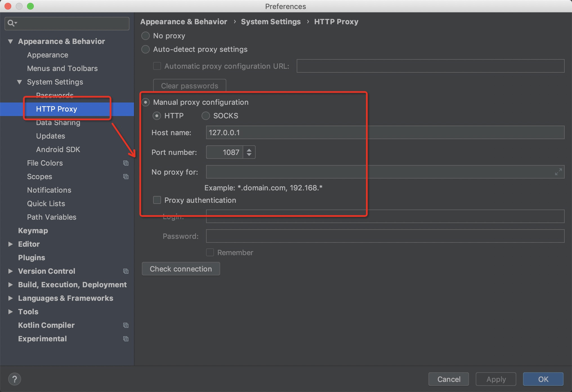
Task: Open Path Variables settings
Action: (x=52, y=217)
